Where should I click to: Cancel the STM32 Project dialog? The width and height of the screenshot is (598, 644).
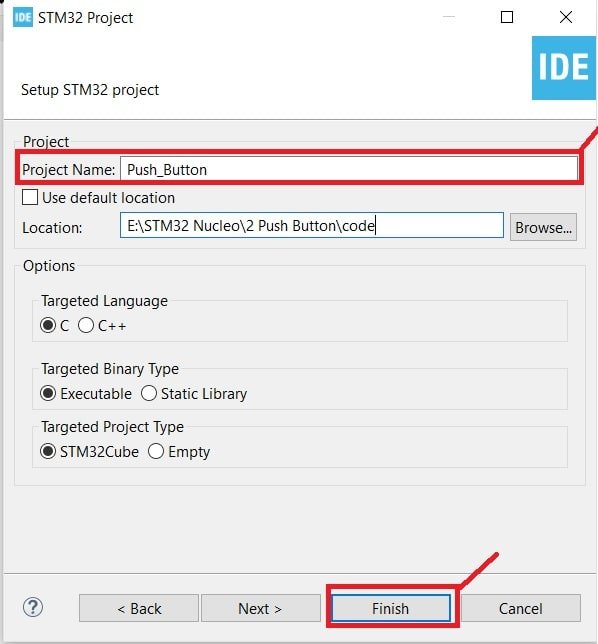point(521,608)
